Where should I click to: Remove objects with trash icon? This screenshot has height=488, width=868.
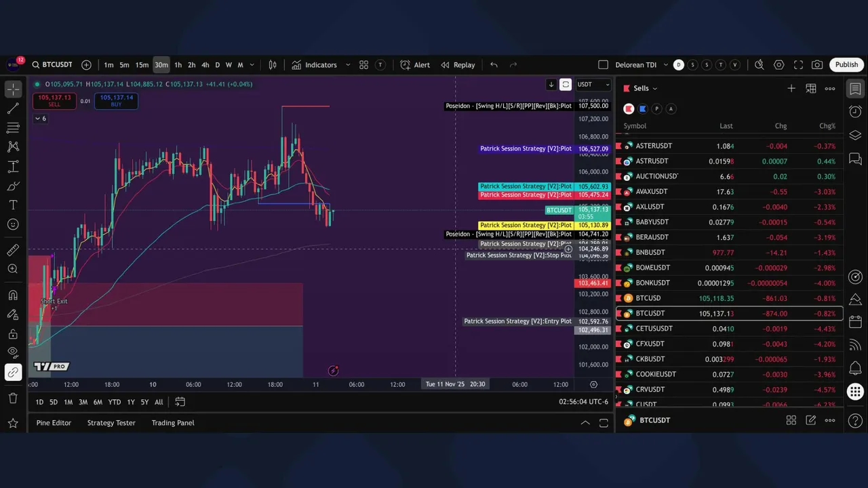(13, 398)
